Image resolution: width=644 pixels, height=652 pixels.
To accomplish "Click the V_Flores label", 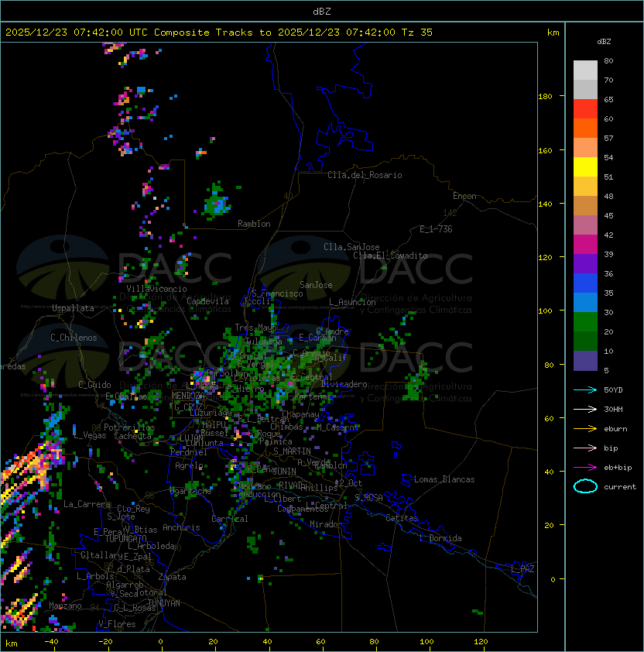I will tap(117, 624).
